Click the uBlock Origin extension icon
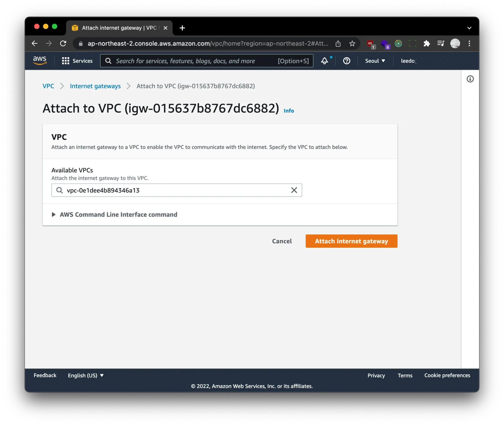This screenshot has width=504, height=425. coord(370,44)
